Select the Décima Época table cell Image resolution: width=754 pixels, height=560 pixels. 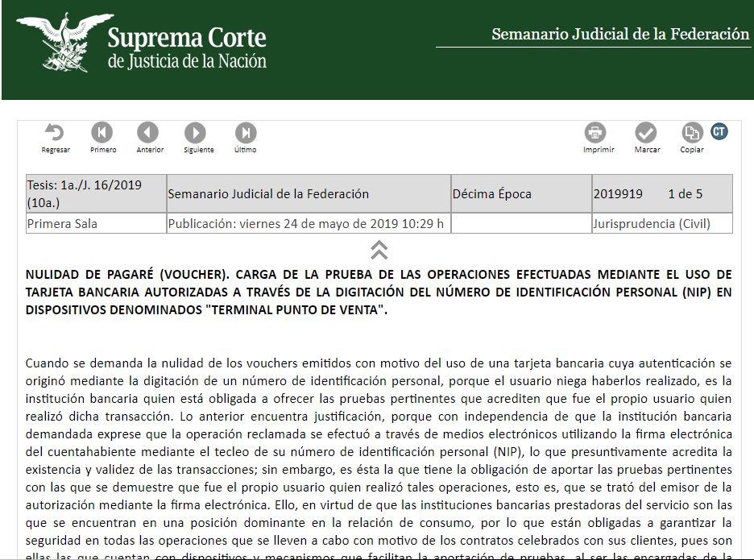pyautogui.click(x=521, y=193)
